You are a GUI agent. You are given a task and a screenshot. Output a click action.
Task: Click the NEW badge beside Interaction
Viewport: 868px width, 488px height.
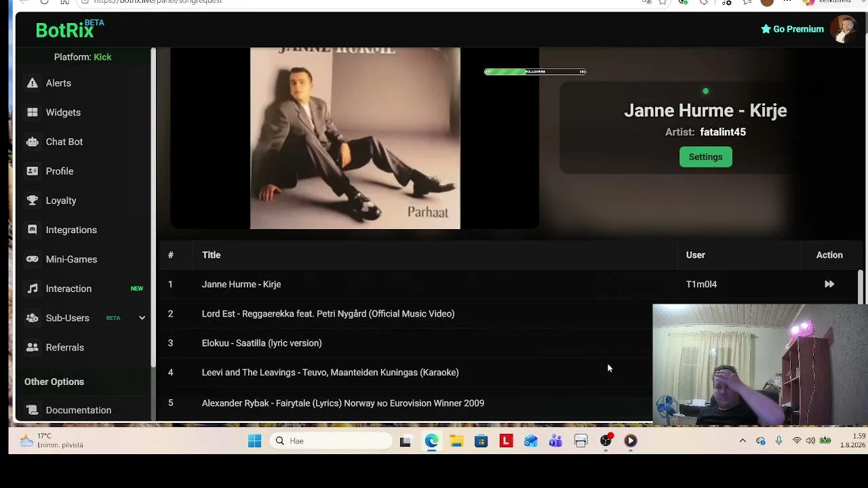(x=137, y=289)
